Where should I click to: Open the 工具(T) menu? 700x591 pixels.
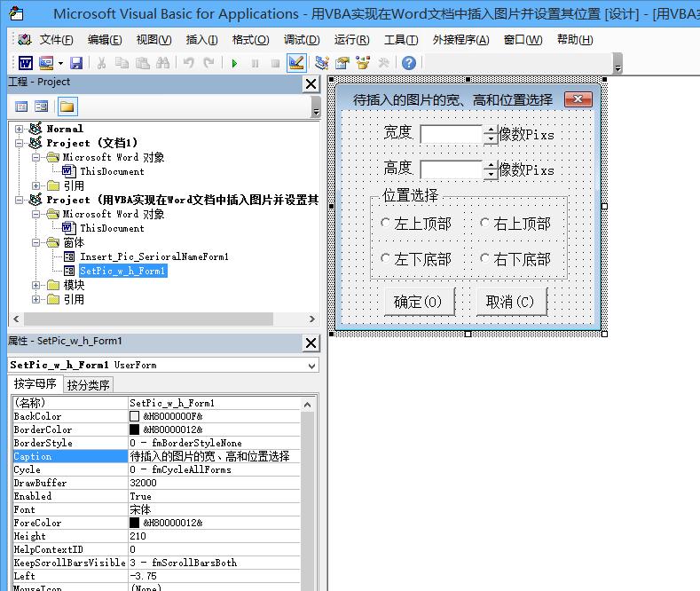401,40
